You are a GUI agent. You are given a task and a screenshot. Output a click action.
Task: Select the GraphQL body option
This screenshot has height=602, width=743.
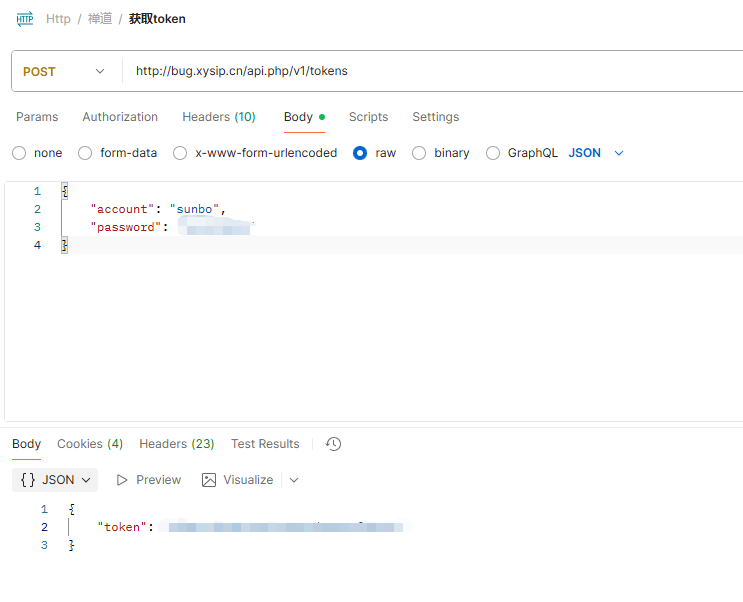[493, 153]
